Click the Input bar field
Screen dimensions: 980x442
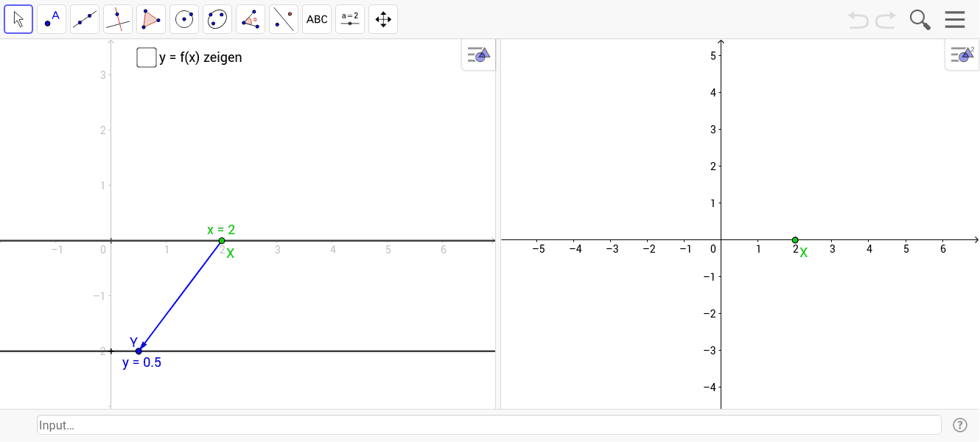point(489,425)
